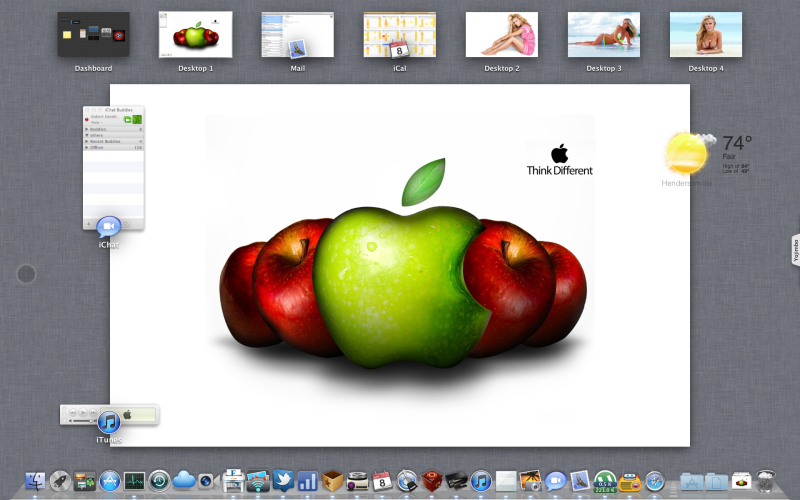Image resolution: width=800 pixels, height=500 pixels.
Task: Click the sun weather widget icon
Action: coord(688,153)
